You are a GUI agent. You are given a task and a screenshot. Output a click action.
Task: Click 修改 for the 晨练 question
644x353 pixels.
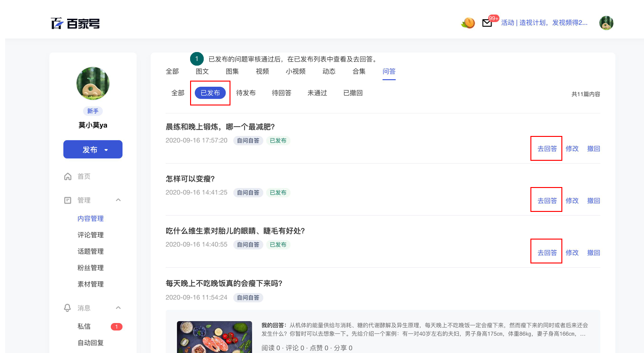point(572,149)
